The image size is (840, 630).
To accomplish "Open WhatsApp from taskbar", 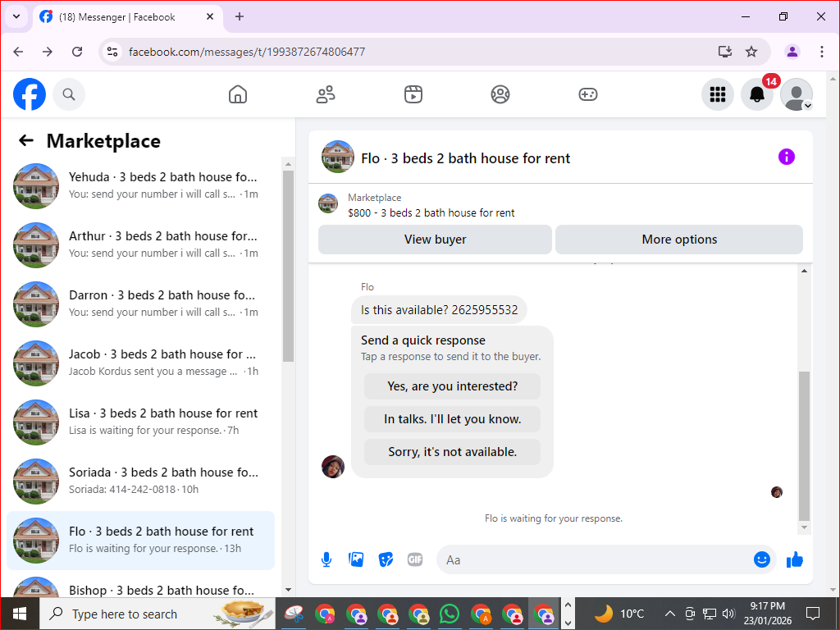I will pyautogui.click(x=449, y=614).
